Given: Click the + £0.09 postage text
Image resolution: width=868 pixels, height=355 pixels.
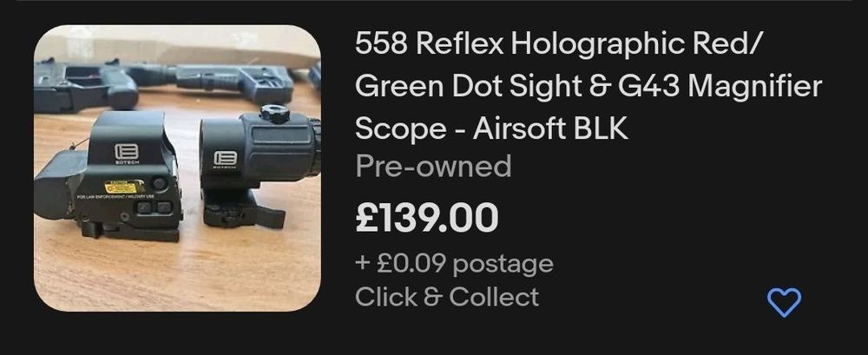Looking at the screenshot, I should click(454, 264).
